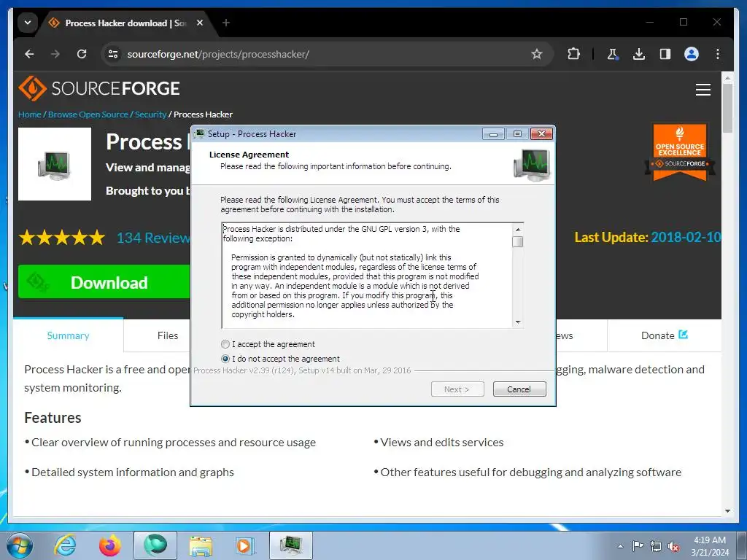Open network tray icon
The image size is (747, 560).
click(656, 546)
